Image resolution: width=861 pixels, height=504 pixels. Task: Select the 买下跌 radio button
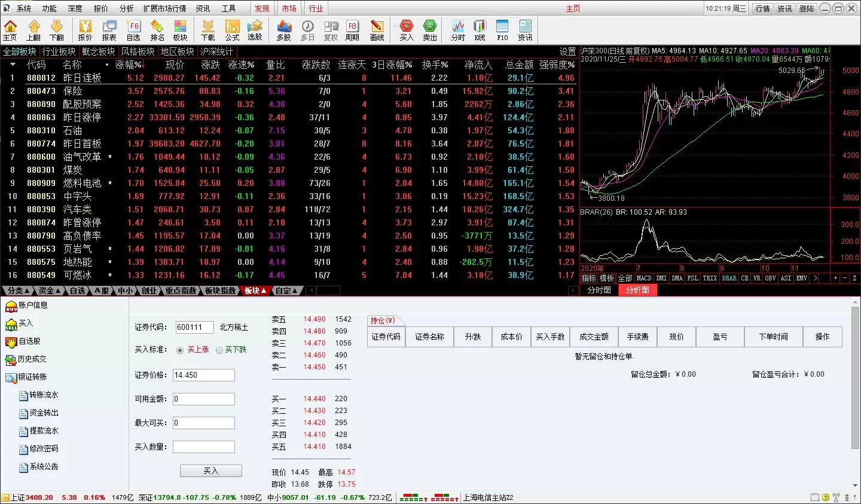click(x=219, y=350)
